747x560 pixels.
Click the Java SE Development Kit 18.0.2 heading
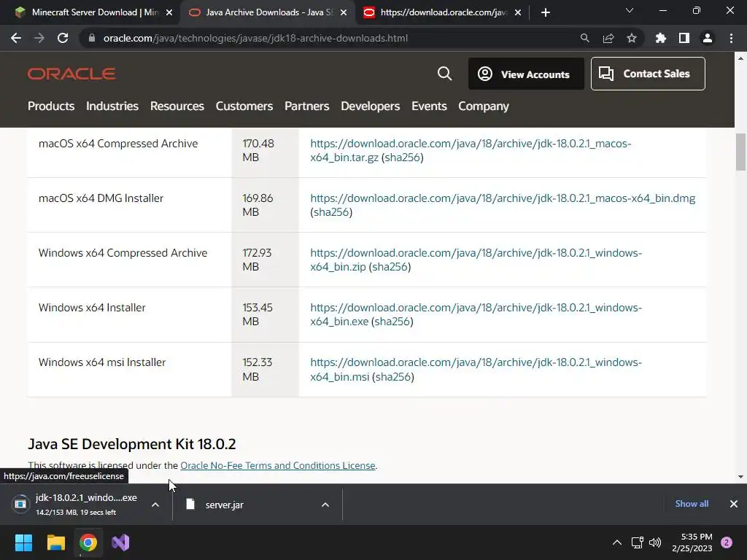pos(132,444)
